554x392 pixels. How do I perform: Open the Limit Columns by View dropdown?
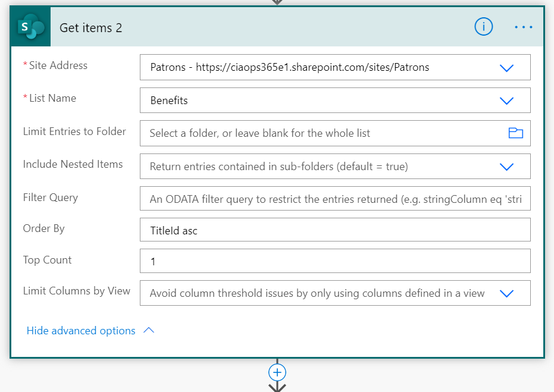pos(506,293)
